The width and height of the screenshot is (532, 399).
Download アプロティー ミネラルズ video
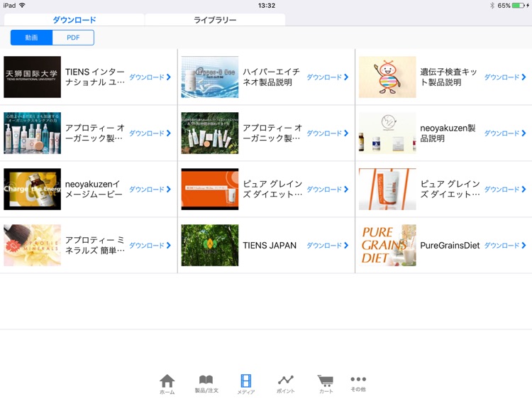tap(150, 245)
